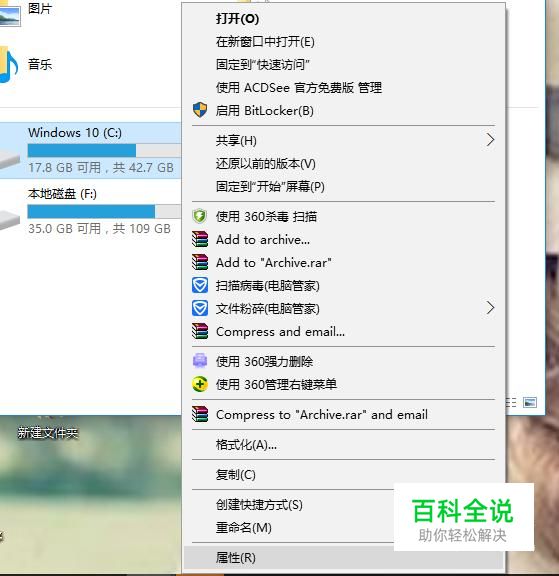Click the 电脑管家 icon beside 扫描病毒
The height and width of the screenshot is (576, 559).
[x=200, y=285]
